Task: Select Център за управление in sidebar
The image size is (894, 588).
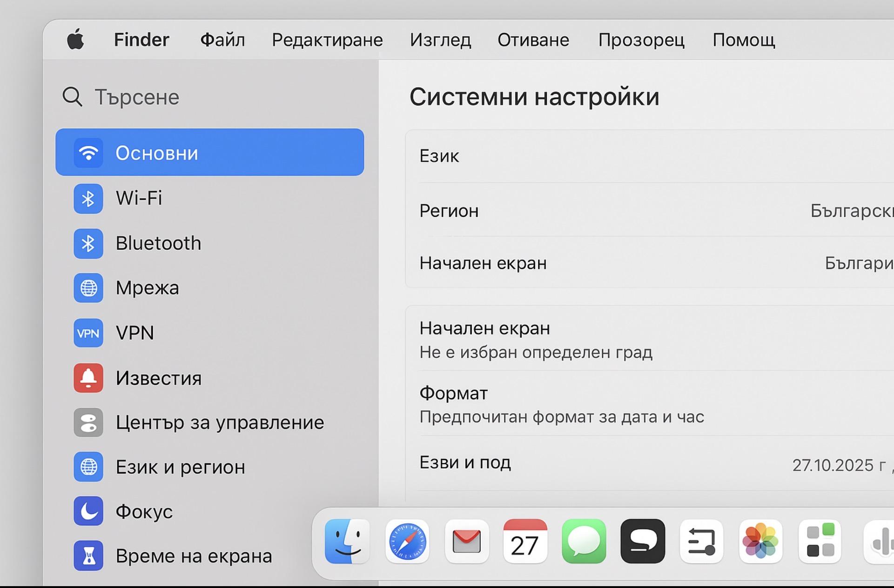Action: [x=219, y=422]
